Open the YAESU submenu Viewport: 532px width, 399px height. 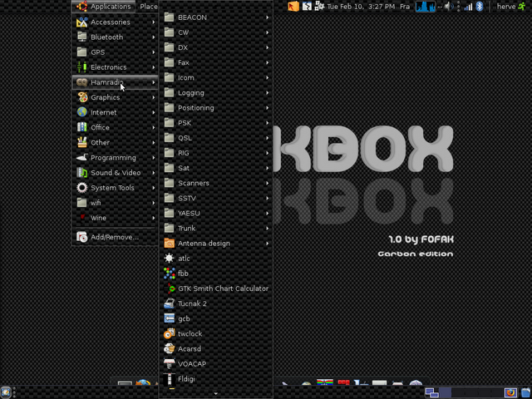point(216,214)
